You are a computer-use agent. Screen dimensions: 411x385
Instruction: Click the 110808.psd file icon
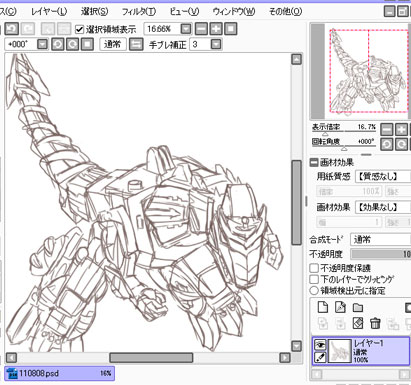click(x=12, y=373)
